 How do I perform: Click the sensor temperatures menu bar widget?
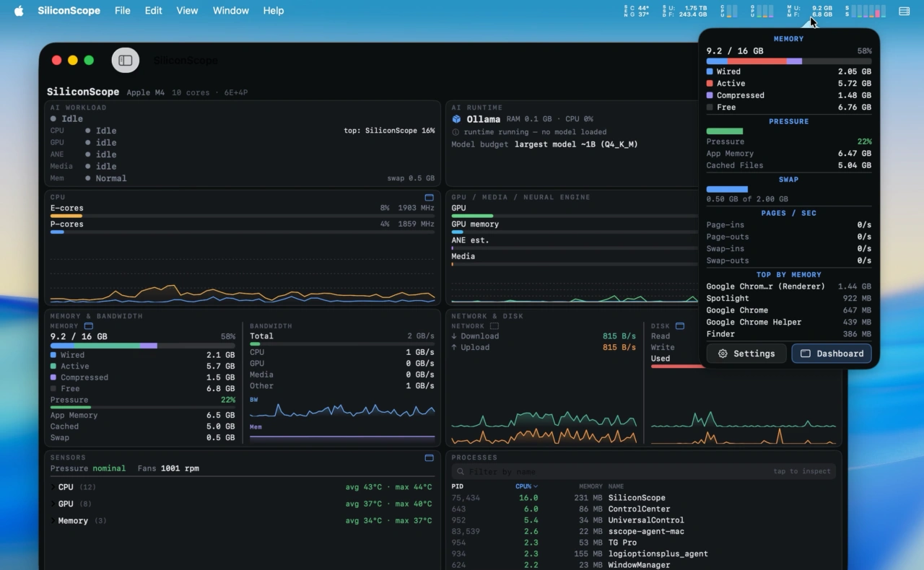[637, 11]
